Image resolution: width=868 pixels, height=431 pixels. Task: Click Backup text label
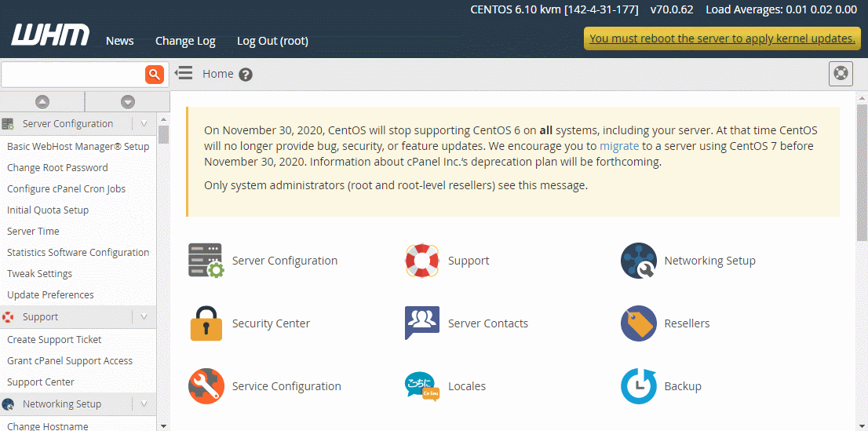pos(683,386)
